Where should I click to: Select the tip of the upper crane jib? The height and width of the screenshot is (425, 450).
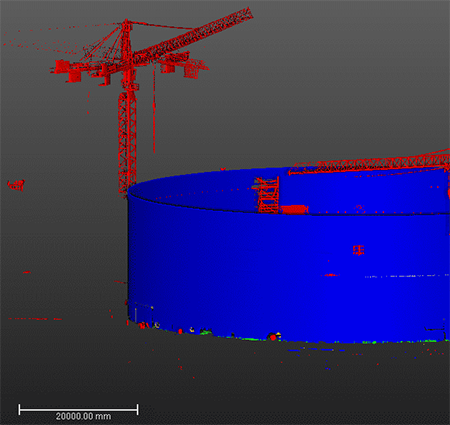coord(248,13)
